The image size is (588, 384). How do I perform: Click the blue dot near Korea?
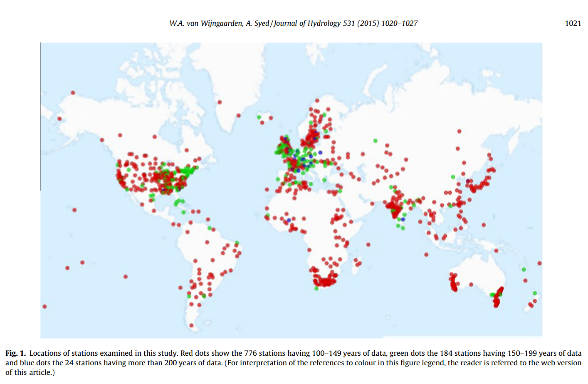468,181
